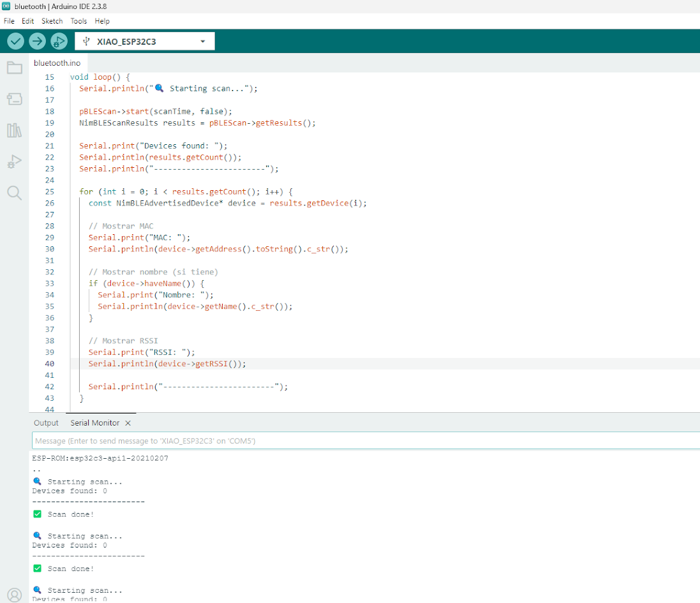Click line number 15 in the gutter
The height and width of the screenshot is (603, 700).
(x=50, y=77)
